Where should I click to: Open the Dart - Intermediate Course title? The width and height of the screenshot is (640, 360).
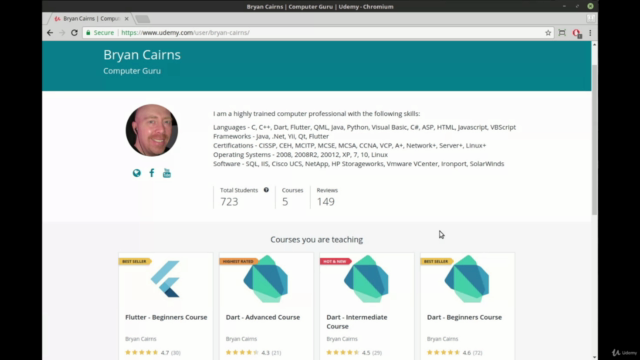click(x=357, y=322)
